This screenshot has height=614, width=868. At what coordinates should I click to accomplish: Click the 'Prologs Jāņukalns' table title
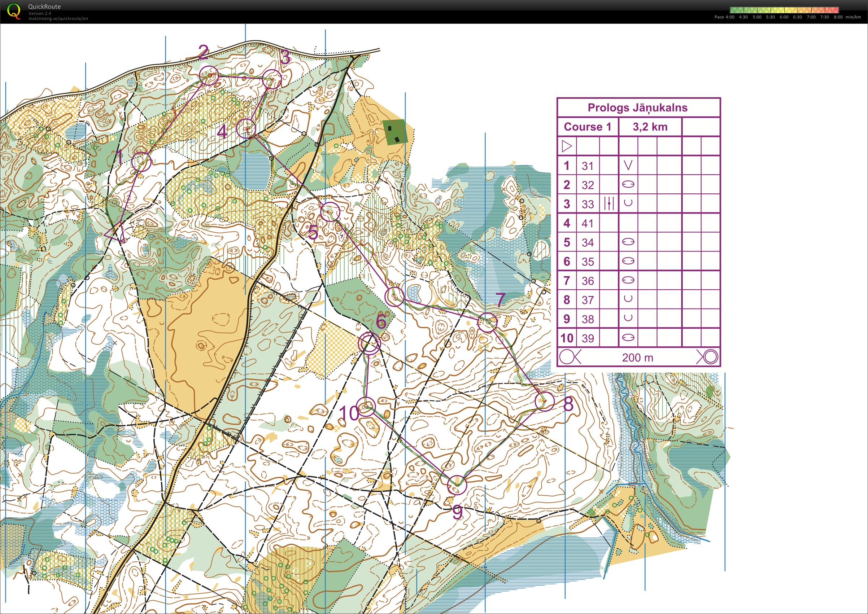[638, 108]
